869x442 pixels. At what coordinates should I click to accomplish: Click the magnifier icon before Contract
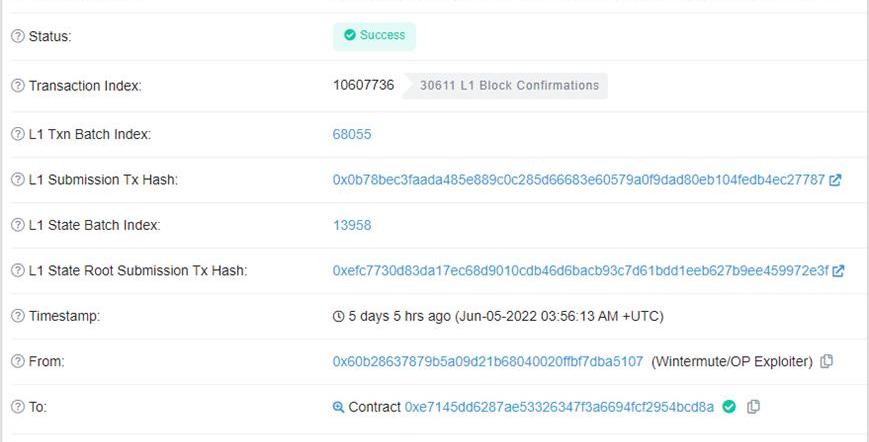[338, 407]
